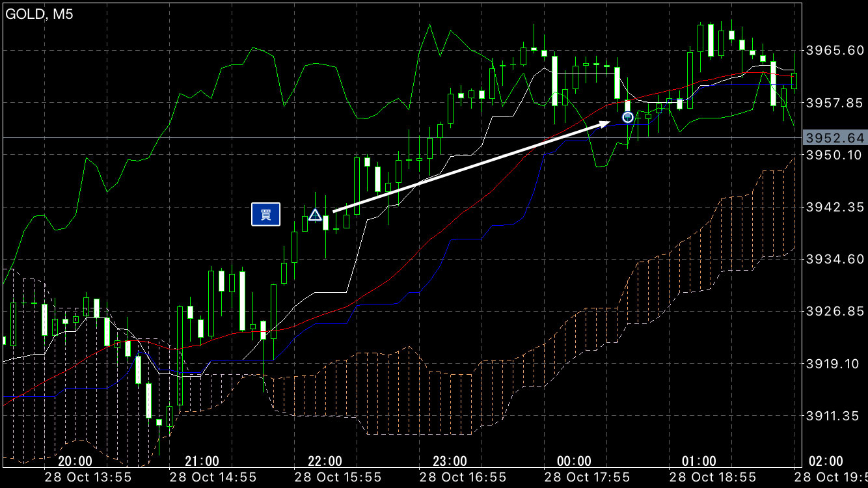Click the GOLD, M5 chart title
Screen dimensions: 868x488
(x=39, y=14)
